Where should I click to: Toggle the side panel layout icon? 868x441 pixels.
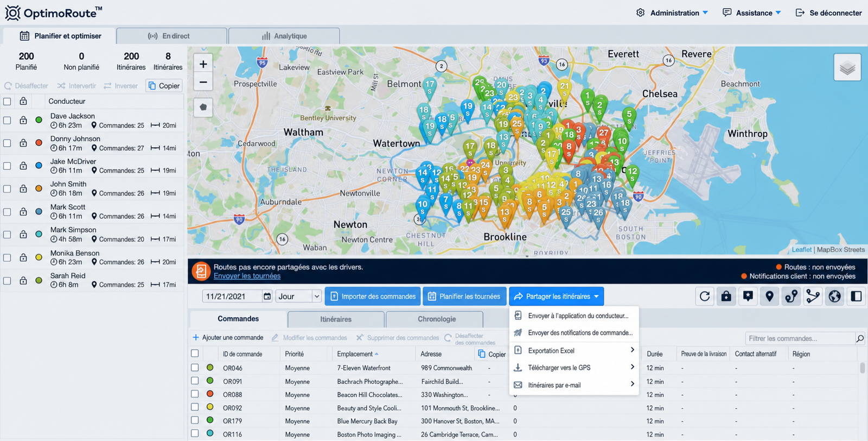tap(857, 297)
